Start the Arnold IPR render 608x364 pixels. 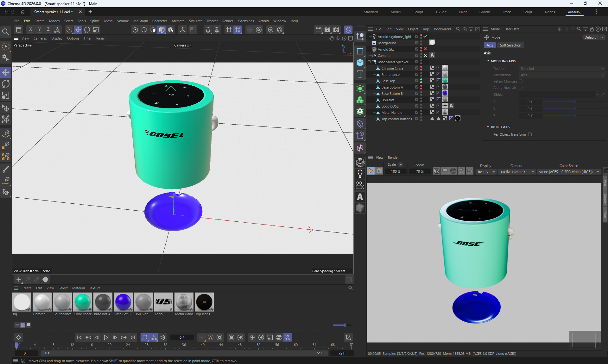(370, 171)
